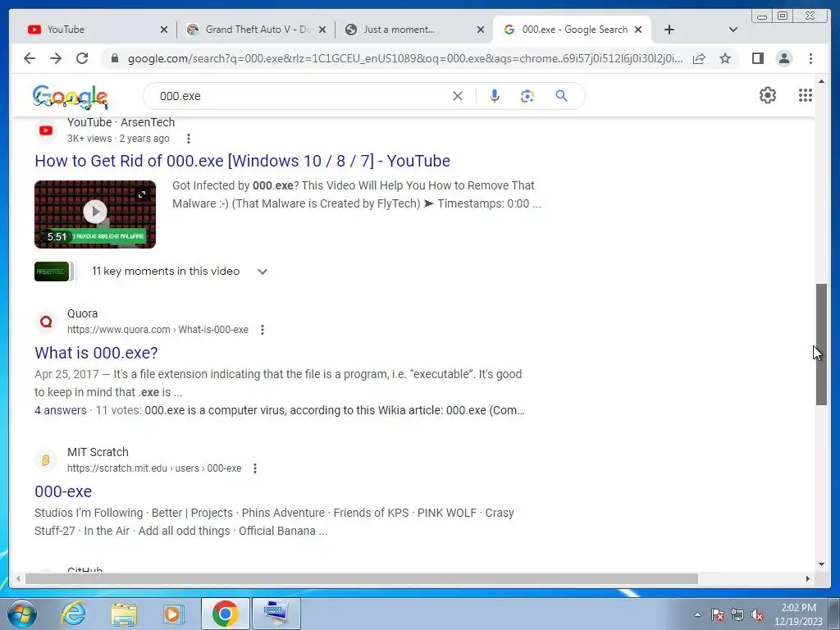Click the Action Center flag icon
This screenshot has height=630, width=840.
pyautogui.click(x=718, y=615)
